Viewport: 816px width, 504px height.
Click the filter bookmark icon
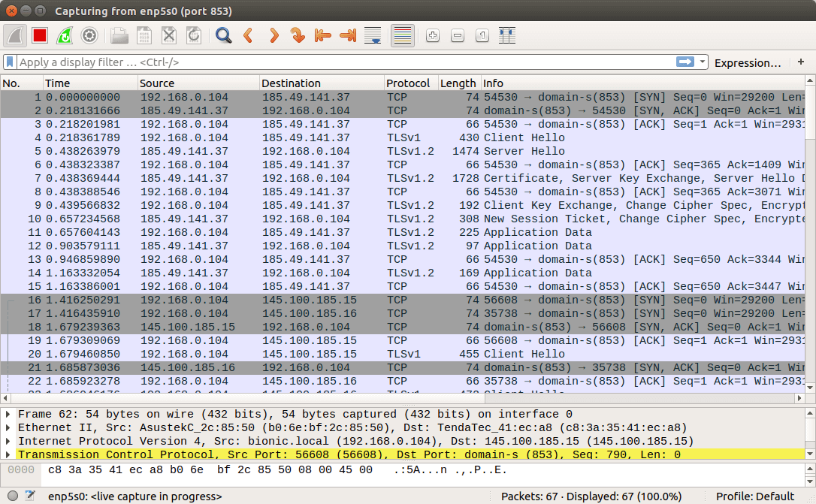pyautogui.click(x=10, y=62)
